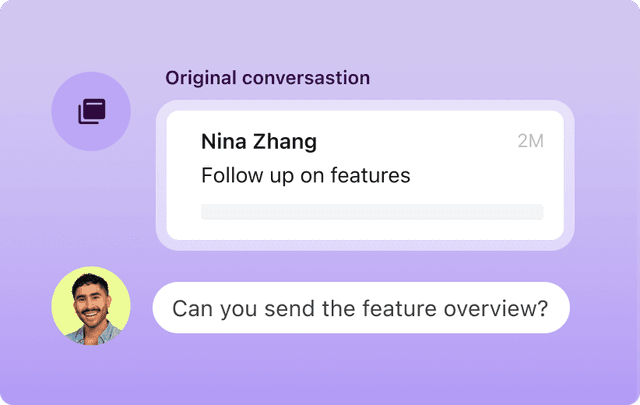Click the 2M timestamp

(x=530, y=141)
